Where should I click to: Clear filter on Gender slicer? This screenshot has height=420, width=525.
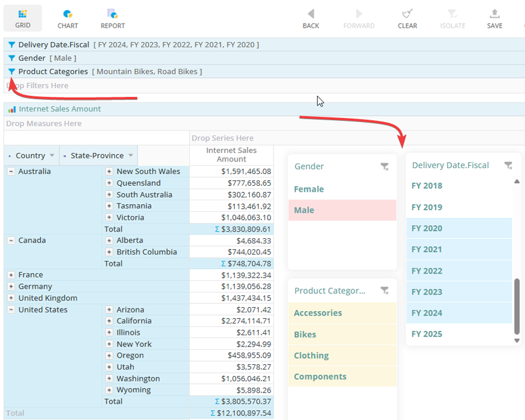pos(385,167)
